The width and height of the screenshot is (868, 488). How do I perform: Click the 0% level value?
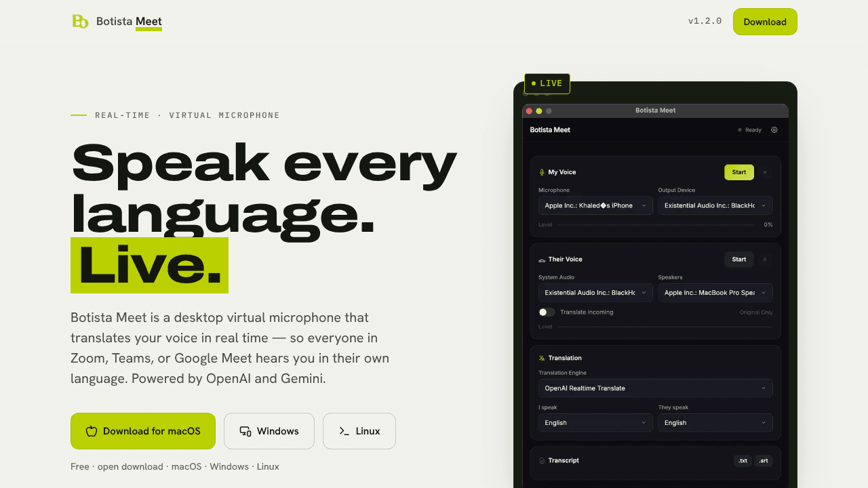(768, 225)
